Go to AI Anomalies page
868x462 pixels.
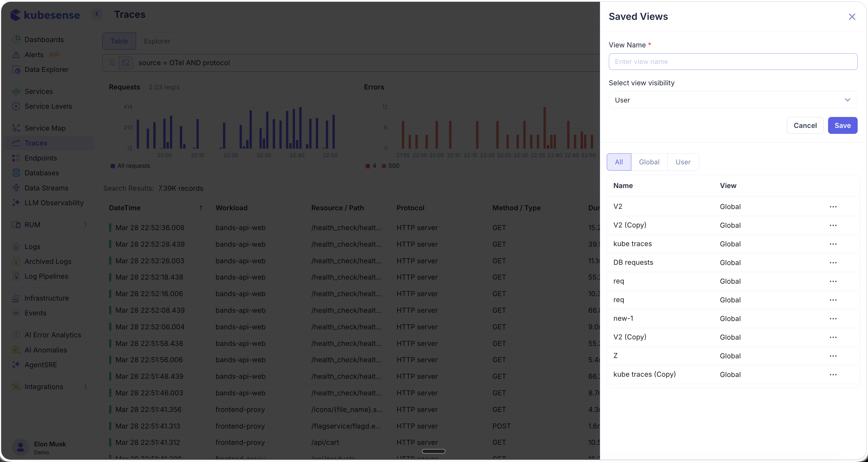[46, 350]
